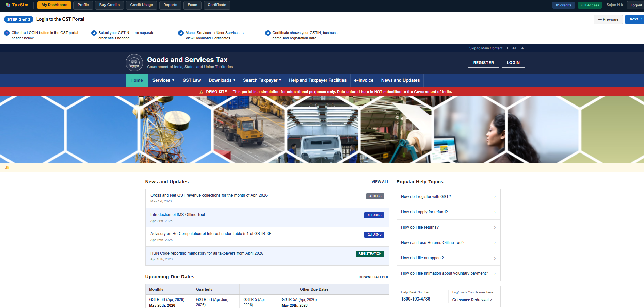Open the Profile tab
The image size is (644, 308).
[x=83, y=5]
